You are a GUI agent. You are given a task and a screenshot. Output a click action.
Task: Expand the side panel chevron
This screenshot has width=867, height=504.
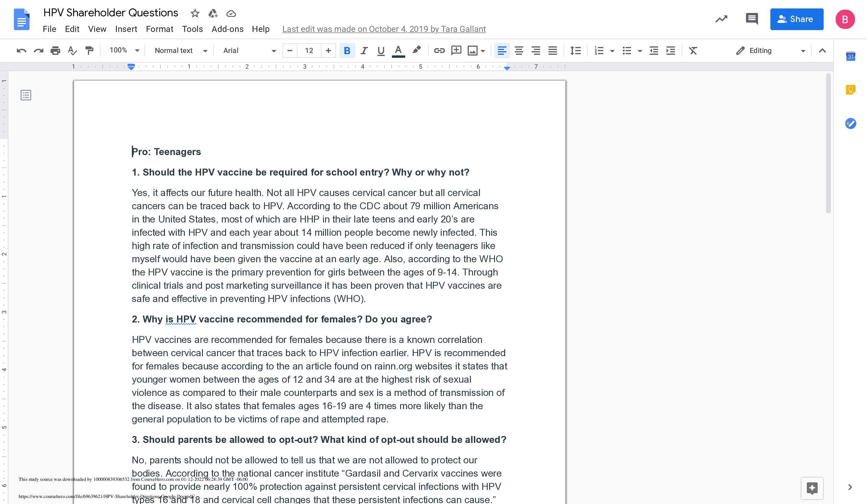pyautogui.click(x=850, y=487)
